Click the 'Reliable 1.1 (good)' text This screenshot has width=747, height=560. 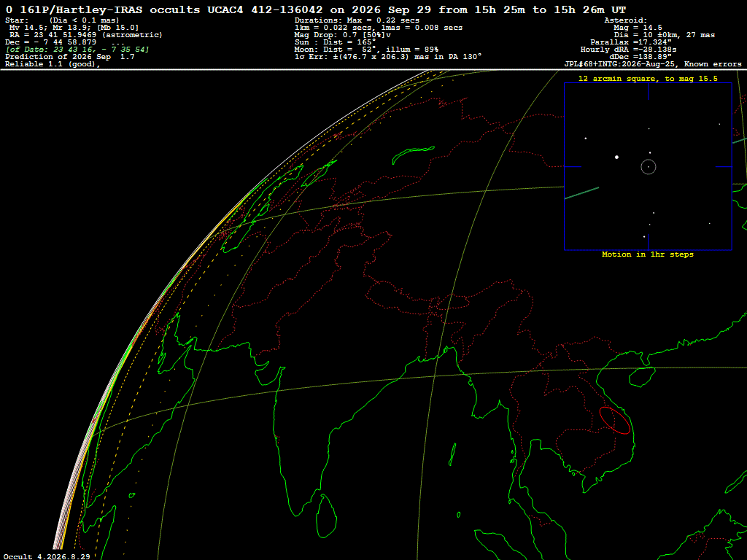(x=53, y=64)
